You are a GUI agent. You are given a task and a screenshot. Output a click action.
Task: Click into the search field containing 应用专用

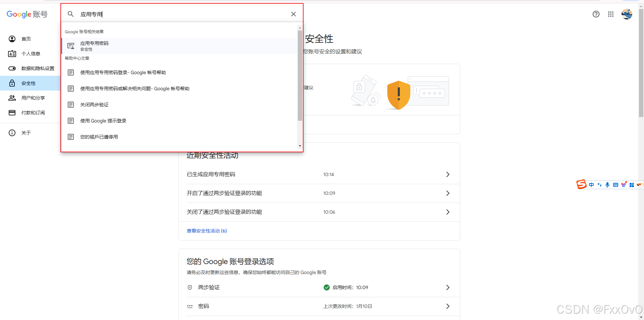pyautogui.click(x=183, y=14)
